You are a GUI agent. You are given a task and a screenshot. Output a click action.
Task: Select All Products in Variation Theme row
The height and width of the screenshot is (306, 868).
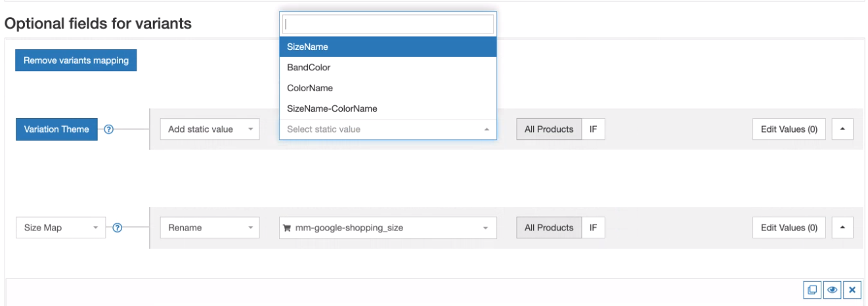pos(549,129)
